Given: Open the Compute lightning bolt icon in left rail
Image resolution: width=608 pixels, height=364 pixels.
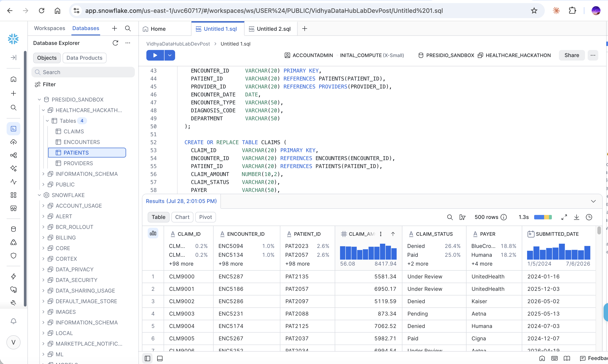Looking at the screenshot, I should pos(13,276).
